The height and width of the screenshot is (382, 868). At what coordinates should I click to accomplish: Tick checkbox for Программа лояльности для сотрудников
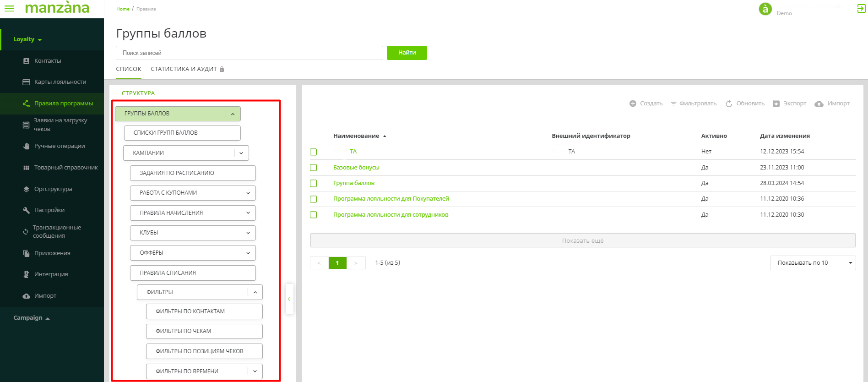[314, 215]
